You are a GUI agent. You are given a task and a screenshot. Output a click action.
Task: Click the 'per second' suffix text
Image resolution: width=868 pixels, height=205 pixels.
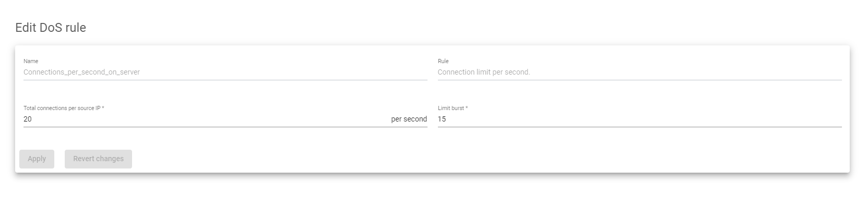(409, 119)
